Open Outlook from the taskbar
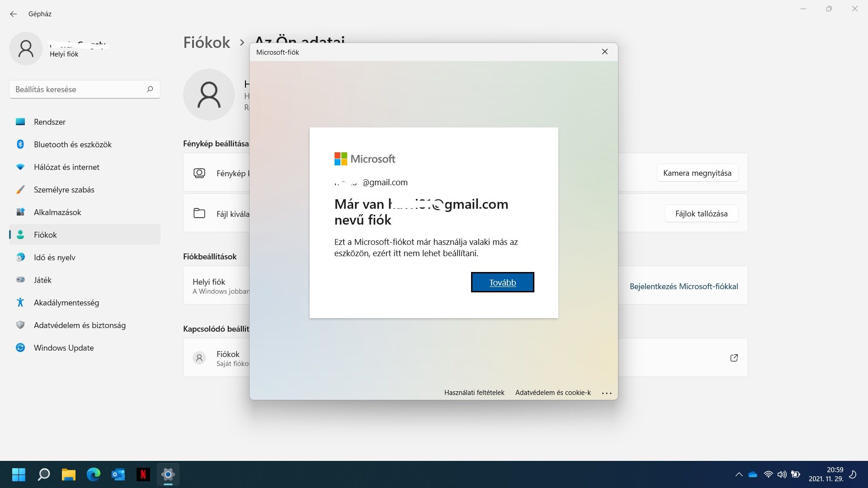868x488 pixels. pyautogui.click(x=118, y=474)
